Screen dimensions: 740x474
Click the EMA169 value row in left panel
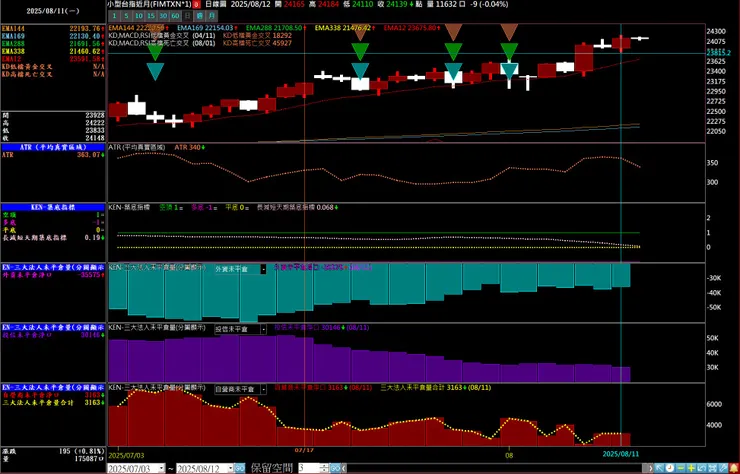click(x=53, y=36)
